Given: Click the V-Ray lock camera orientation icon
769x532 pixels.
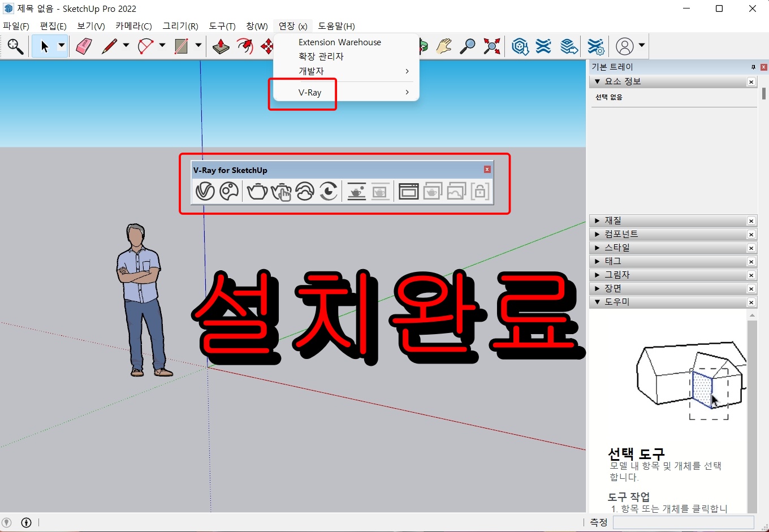Looking at the screenshot, I should coord(479,191).
